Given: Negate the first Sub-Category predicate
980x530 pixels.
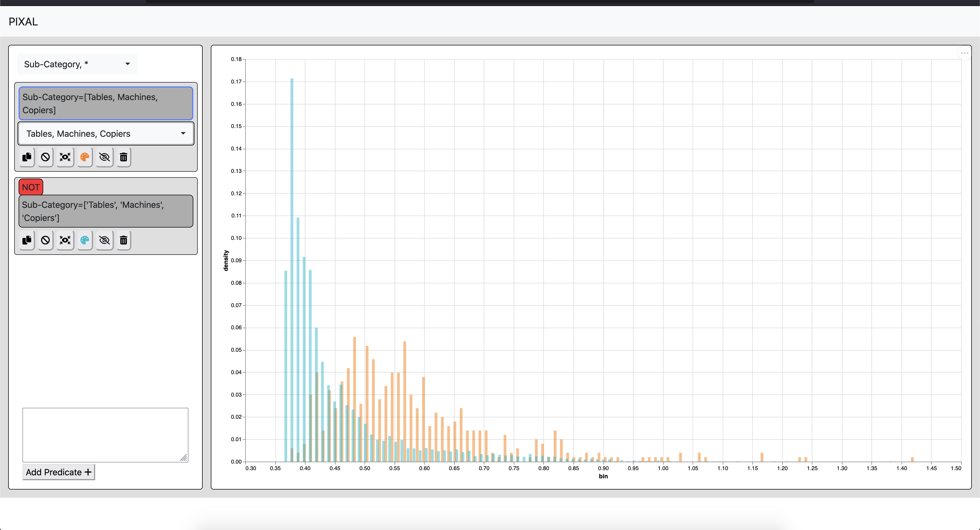Looking at the screenshot, I should click(45, 157).
